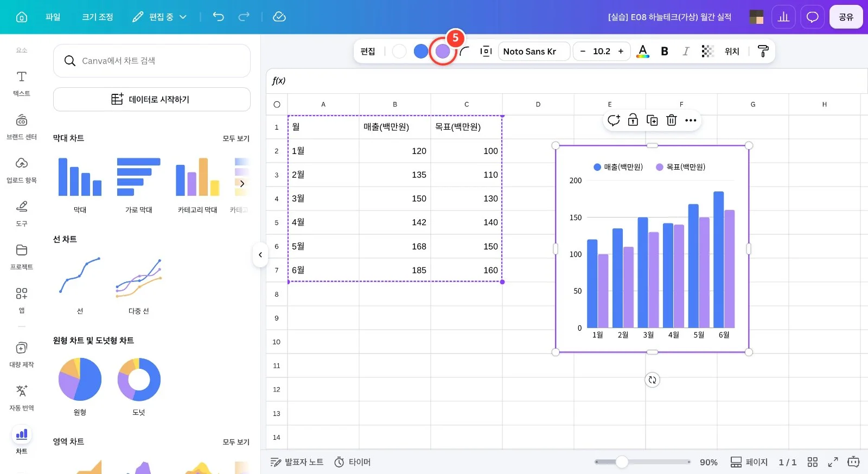Image resolution: width=868 pixels, height=474 pixels.
Task: Insert the 원형 pie chart thumbnail
Action: tap(80, 379)
